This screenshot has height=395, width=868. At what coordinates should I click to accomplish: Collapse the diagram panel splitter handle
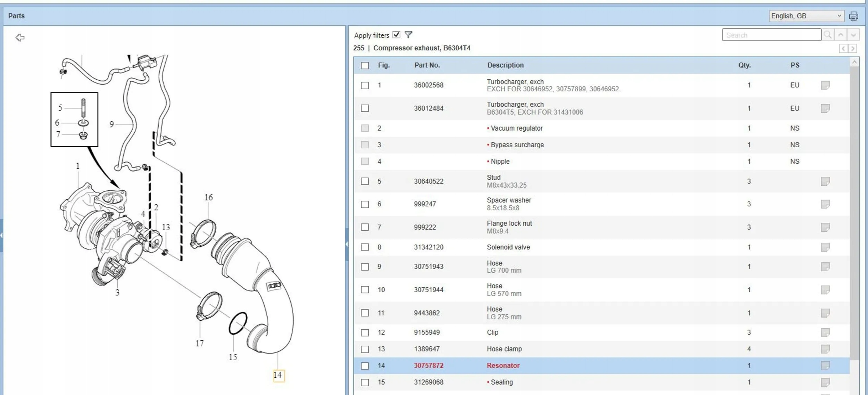click(347, 244)
